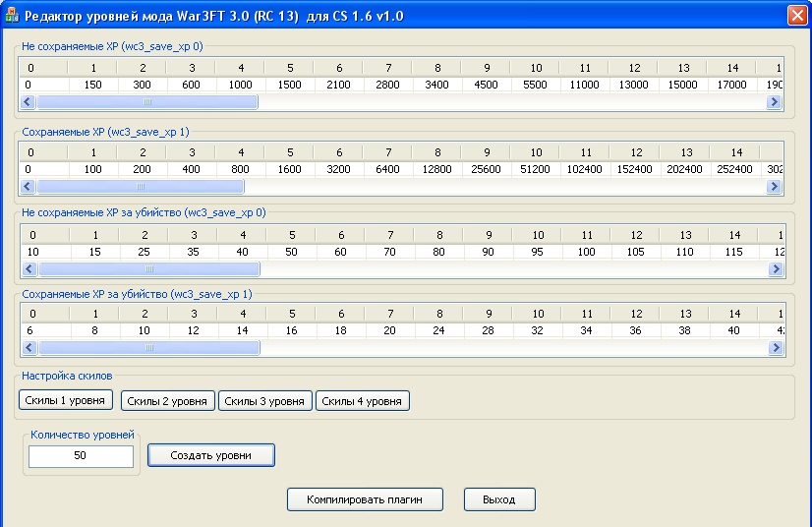Focus the Количество уровней input field
The image size is (812, 527).
(x=81, y=456)
